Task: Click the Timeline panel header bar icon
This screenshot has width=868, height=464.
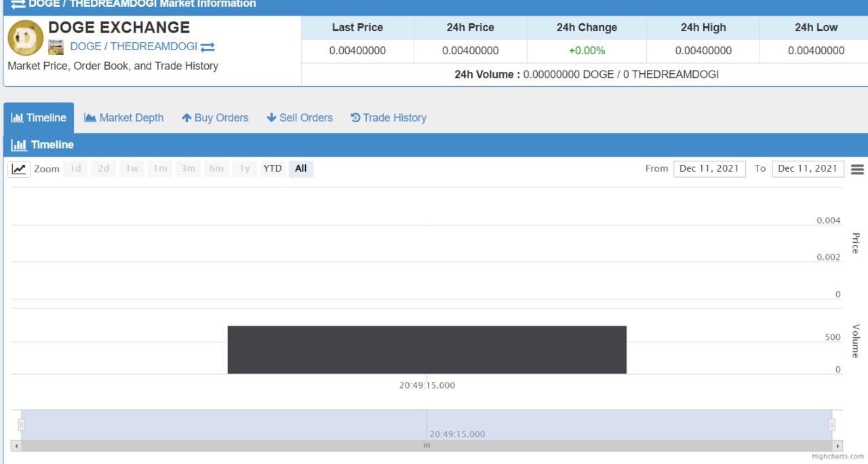Action: tap(19, 144)
